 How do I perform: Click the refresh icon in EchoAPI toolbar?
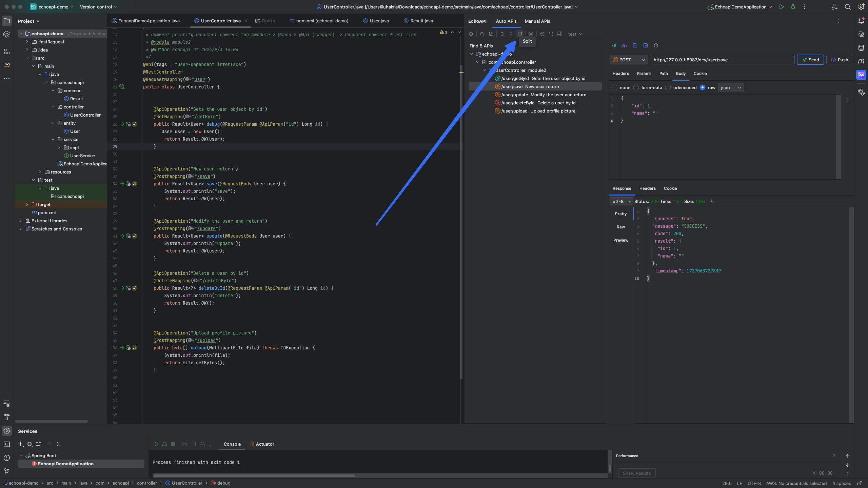click(471, 34)
